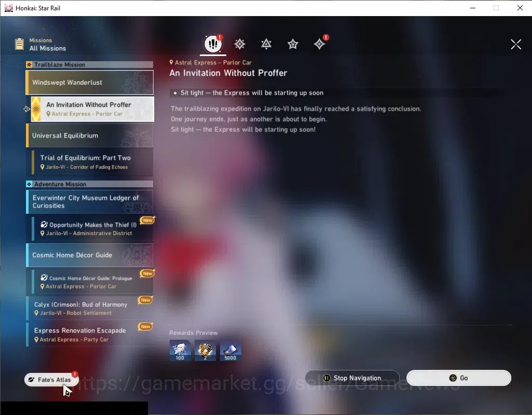Viewport: 532px width, 415px height.
Task: Collapse the Universal Equilibrium mission group
Action: click(90, 135)
